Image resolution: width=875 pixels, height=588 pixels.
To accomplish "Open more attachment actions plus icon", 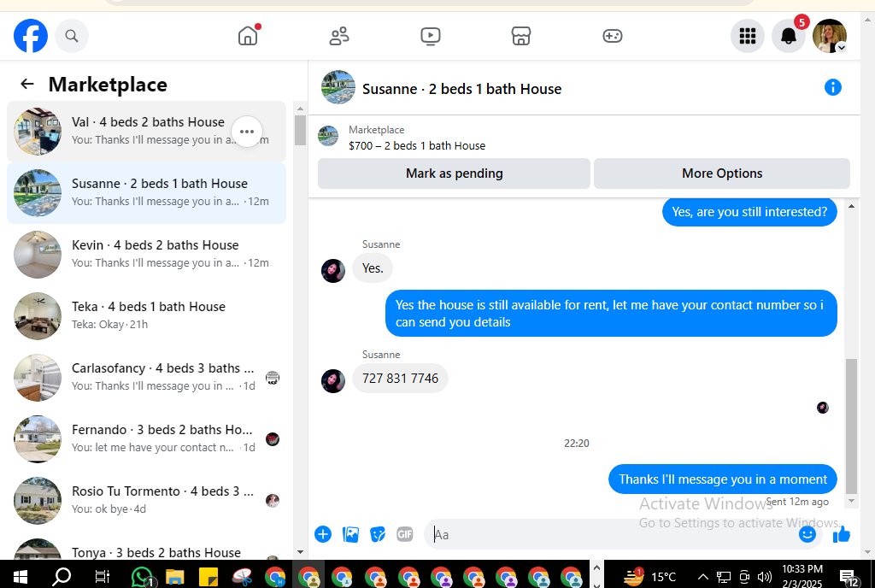I will pyautogui.click(x=322, y=534).
